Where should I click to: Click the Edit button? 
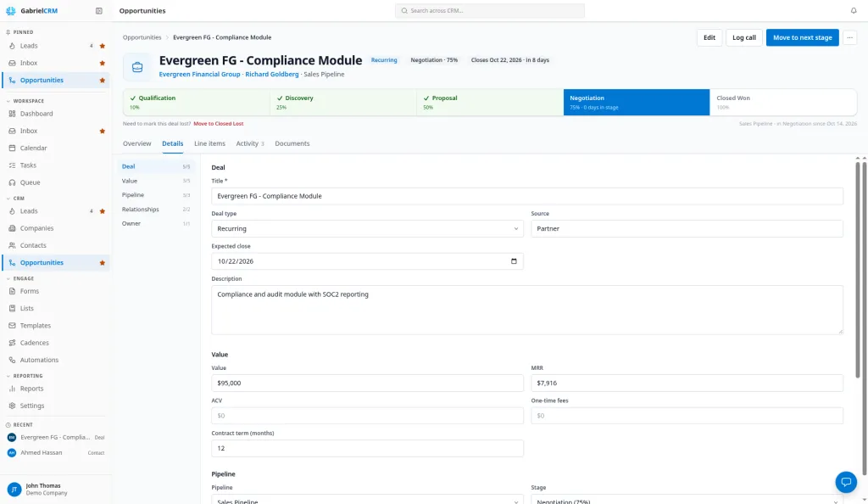pyautogui.click(x=709, y=37)
